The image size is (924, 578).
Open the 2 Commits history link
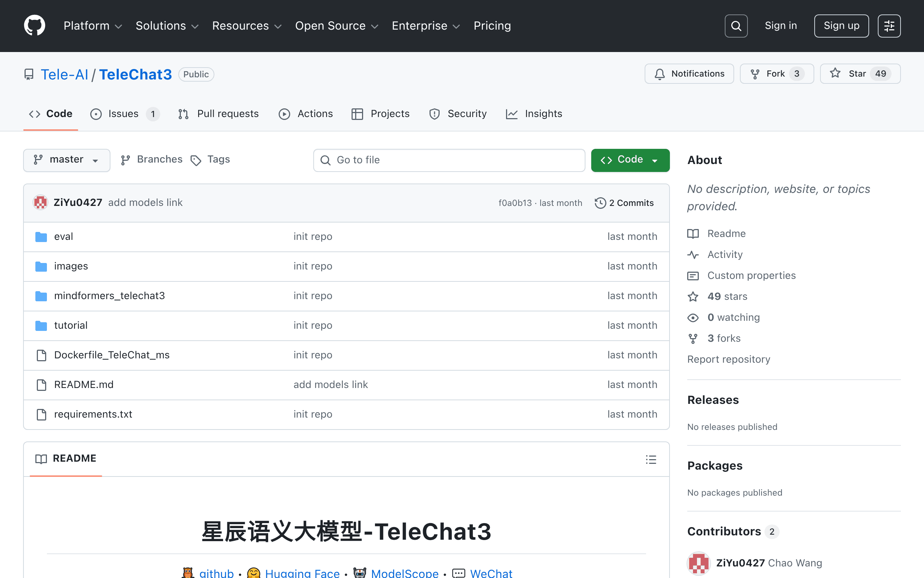pyautogui.click(x=624, y=203)
